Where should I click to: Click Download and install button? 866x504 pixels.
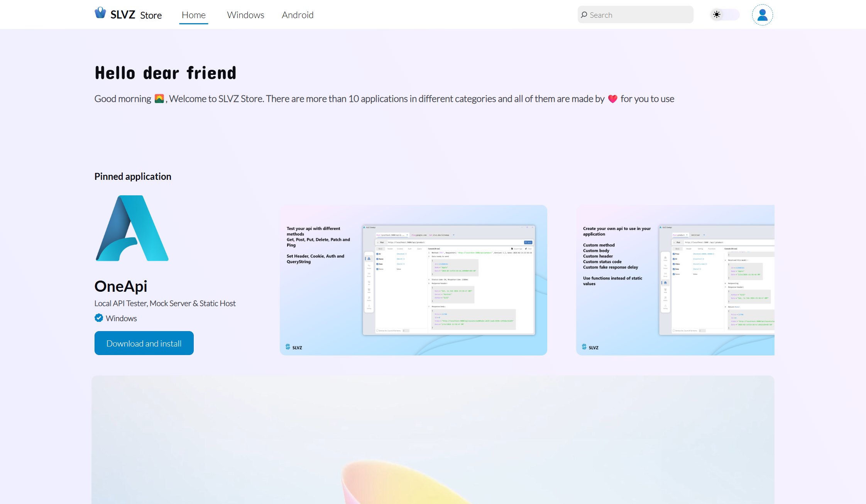(x=144, y=343)
